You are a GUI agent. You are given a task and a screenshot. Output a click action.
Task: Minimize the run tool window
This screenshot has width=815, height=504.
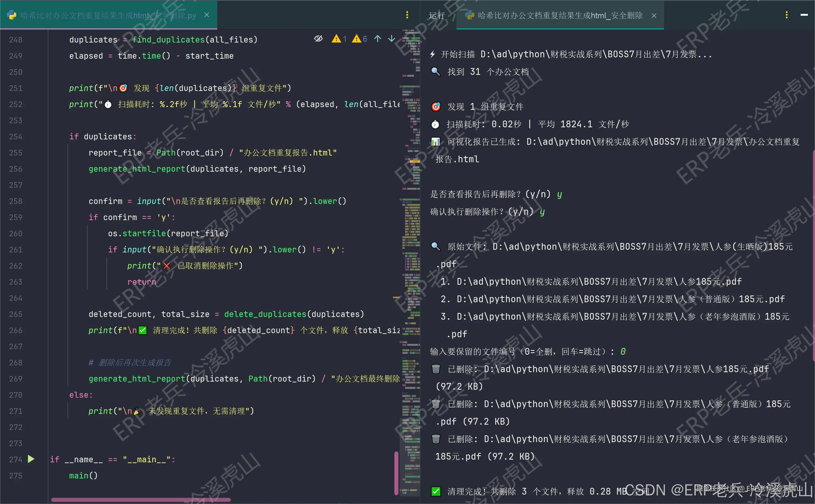pyautogui.click(x=804, y=15)
